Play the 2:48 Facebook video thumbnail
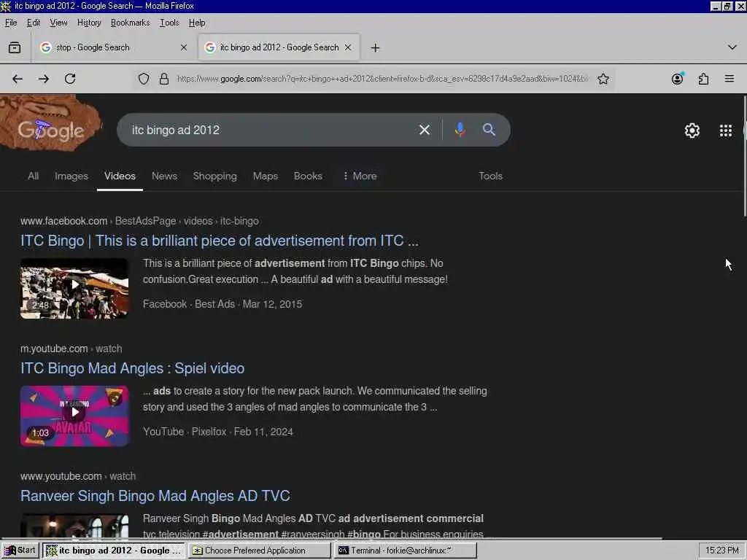Screen dimensions: 747x560 click(x=74, y=289)
